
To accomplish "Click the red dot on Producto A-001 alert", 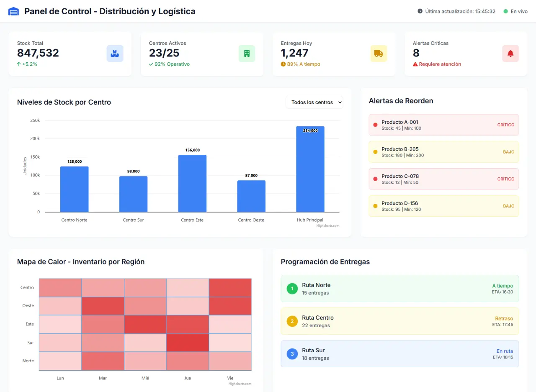I will click(375, 125).
